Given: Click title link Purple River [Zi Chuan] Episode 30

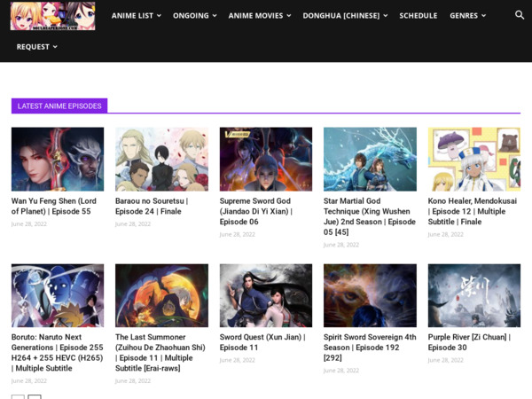Looking at the screenshot, I should point(469,342).
